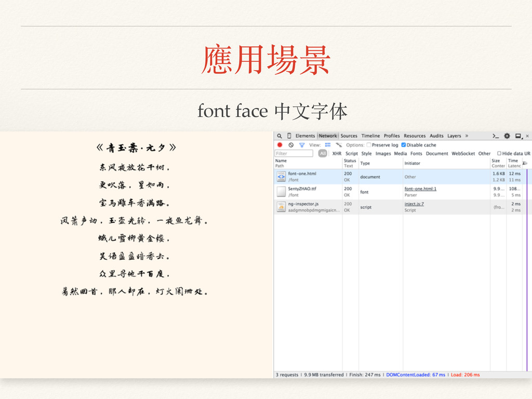Filter requests by Document
The width and height of the screenshot is (532, 399).
pos(437,153)
